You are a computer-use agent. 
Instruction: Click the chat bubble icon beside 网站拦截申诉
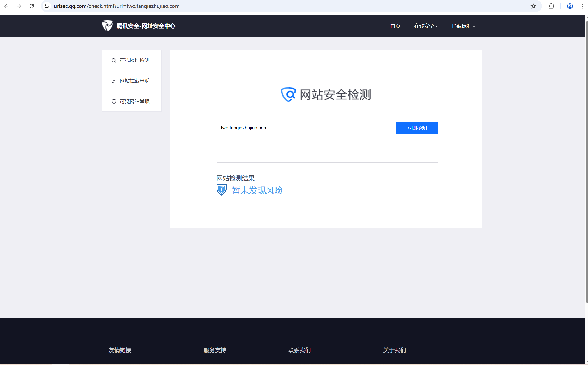(x=114, y=81)
